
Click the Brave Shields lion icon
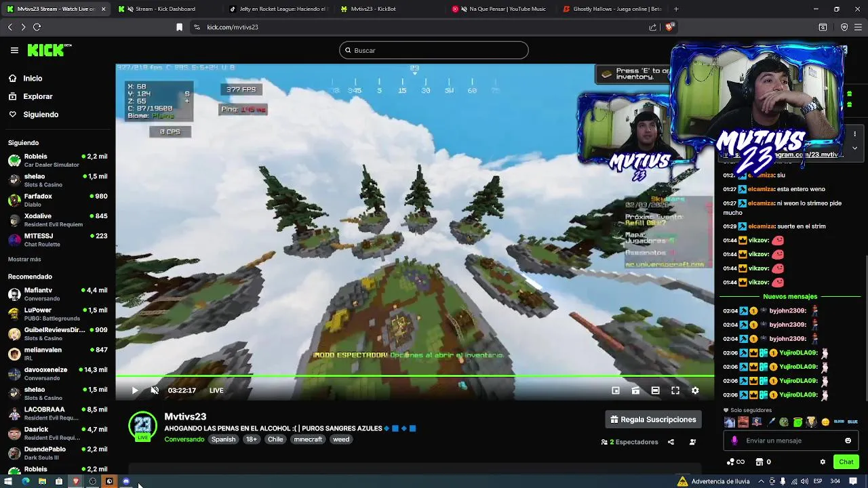point(670,27)
